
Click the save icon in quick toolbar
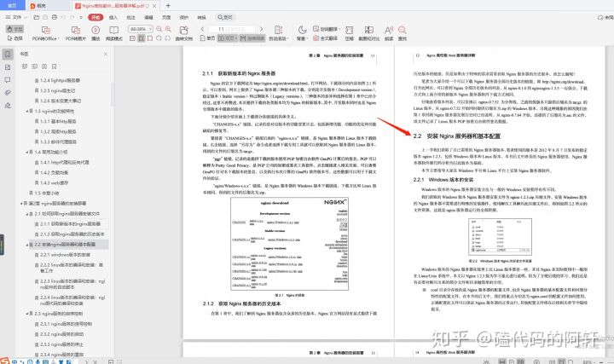tap(45, 17)
